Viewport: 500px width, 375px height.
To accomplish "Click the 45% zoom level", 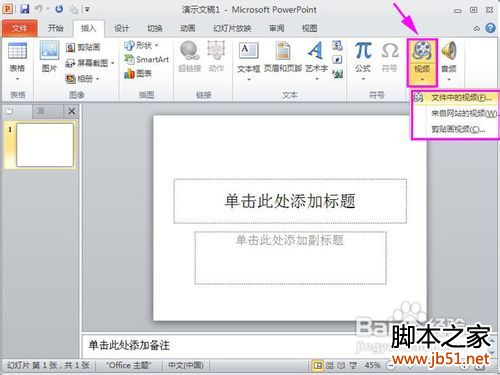I will tap(372, 366).
